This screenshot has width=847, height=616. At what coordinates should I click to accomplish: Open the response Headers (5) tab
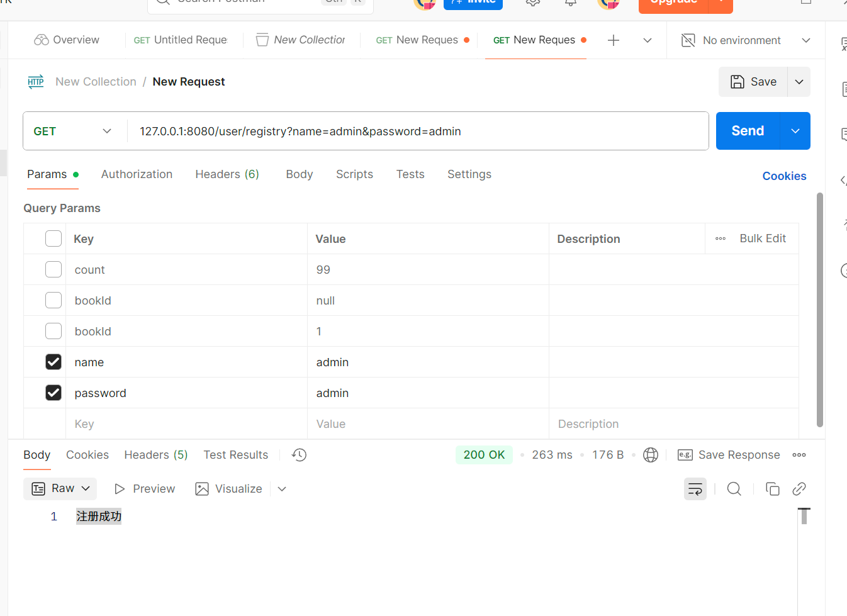pos(156,455)
